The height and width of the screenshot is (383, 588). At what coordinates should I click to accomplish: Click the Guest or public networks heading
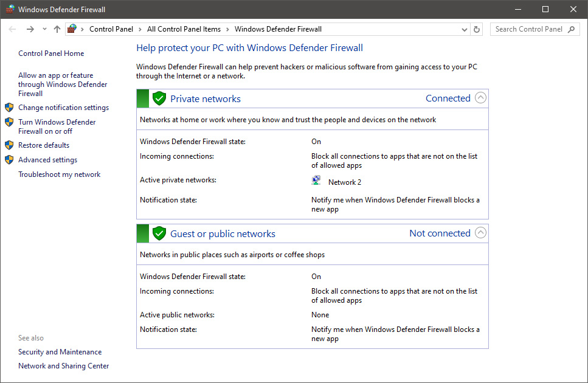[223, 233]
